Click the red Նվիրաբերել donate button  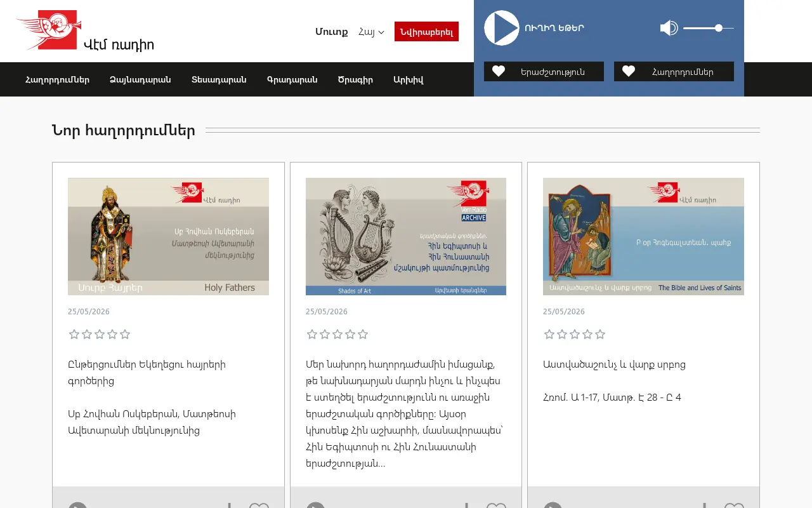click(x=426, y=32)
